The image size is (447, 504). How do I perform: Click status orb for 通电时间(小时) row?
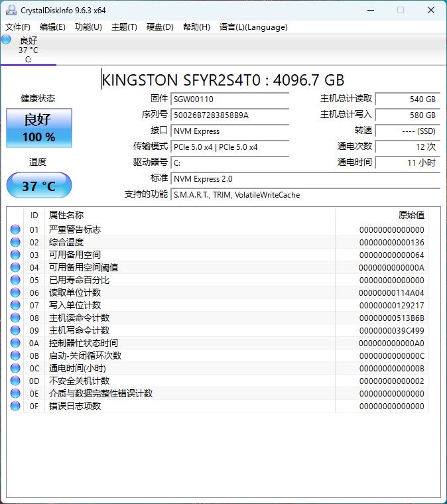pos(15,368)
